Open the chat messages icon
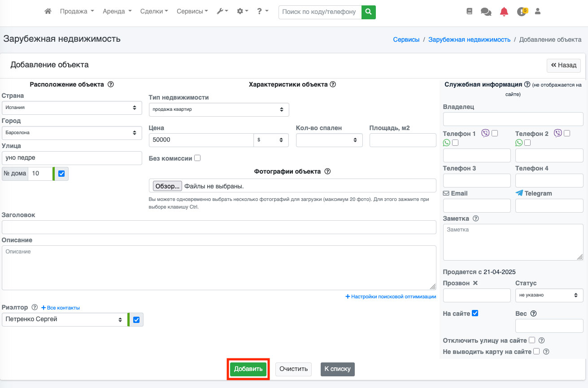The width and height of the screenshot is (588, 388). click(x=486, y=12)
